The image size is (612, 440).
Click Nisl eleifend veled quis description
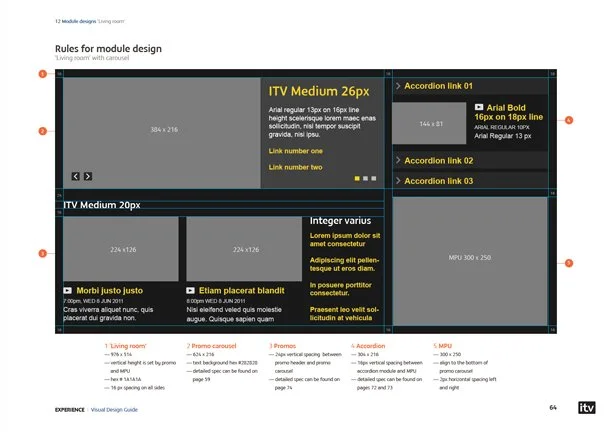coord(234,314)
